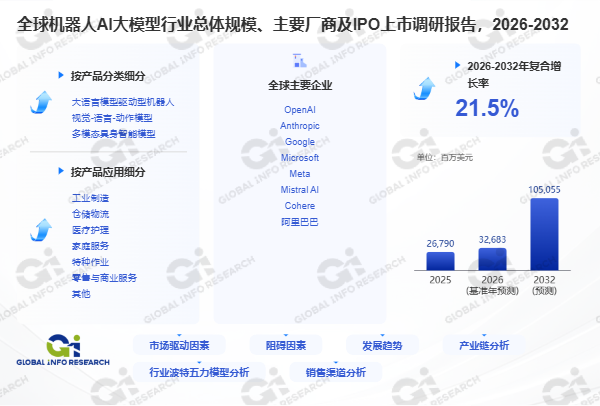Click the 21.5% growth rate figure
The image size is (600, 406).
point(487,108)
